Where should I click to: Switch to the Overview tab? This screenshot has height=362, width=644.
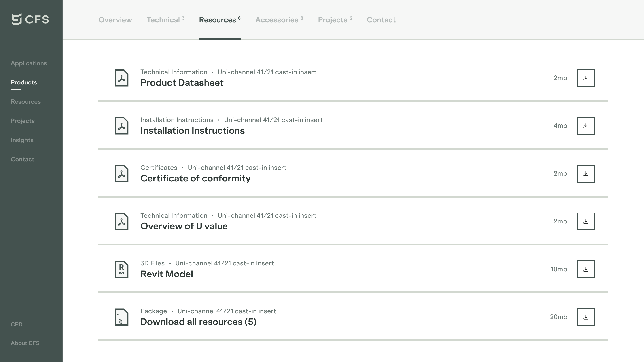pos(115,20)
